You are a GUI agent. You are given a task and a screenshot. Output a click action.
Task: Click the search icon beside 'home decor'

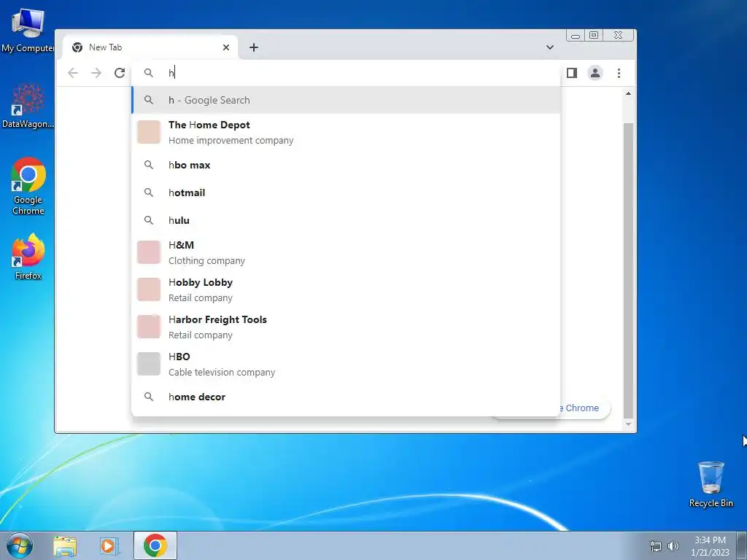coord(149,397)
